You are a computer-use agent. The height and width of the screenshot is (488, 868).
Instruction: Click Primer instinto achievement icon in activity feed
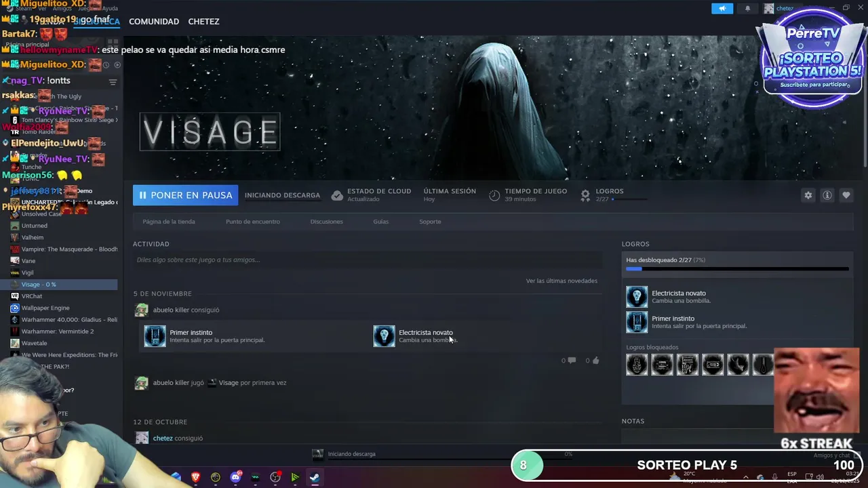point(155,336)
